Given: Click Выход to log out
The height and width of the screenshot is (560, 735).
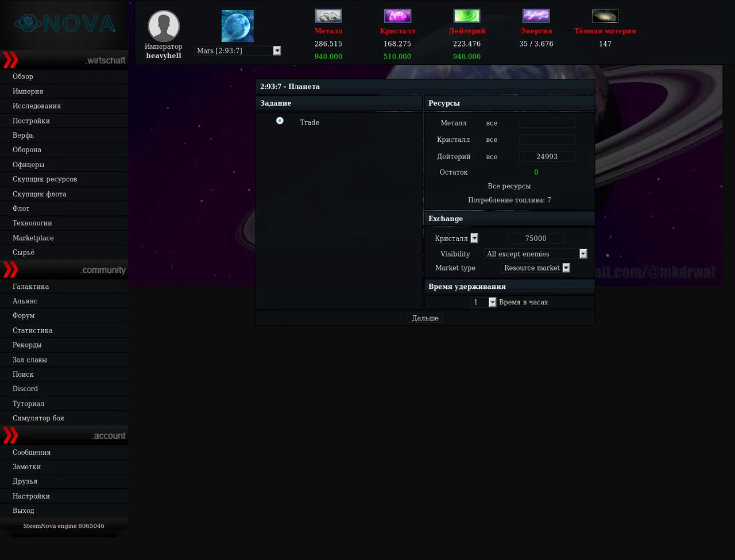Looking at the screenshot, I should pyautogui.click(x=64, y=511).
